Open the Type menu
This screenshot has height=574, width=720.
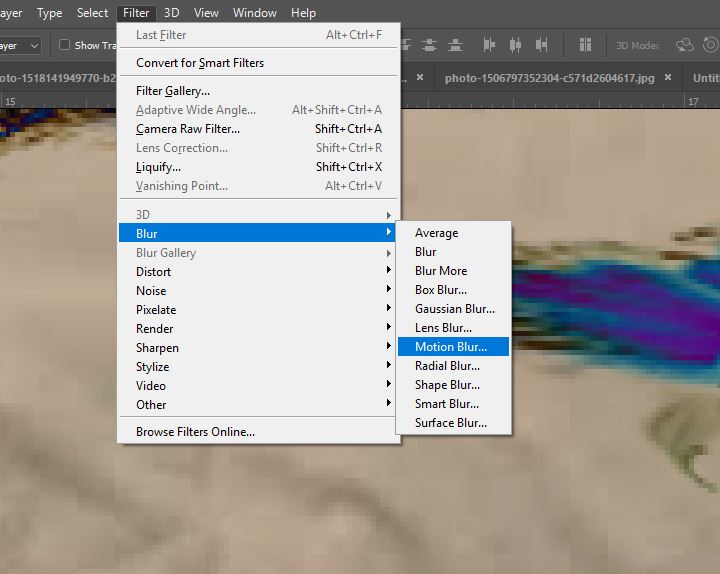[50, 13]
